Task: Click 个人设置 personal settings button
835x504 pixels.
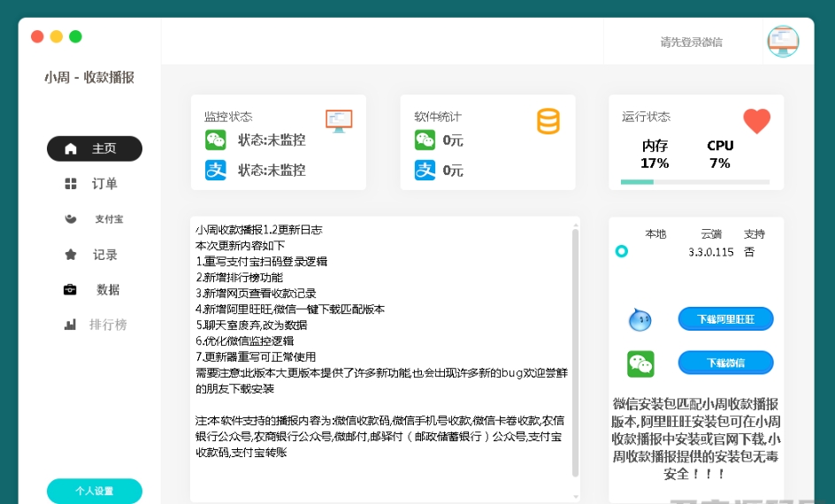Action: 95,491
